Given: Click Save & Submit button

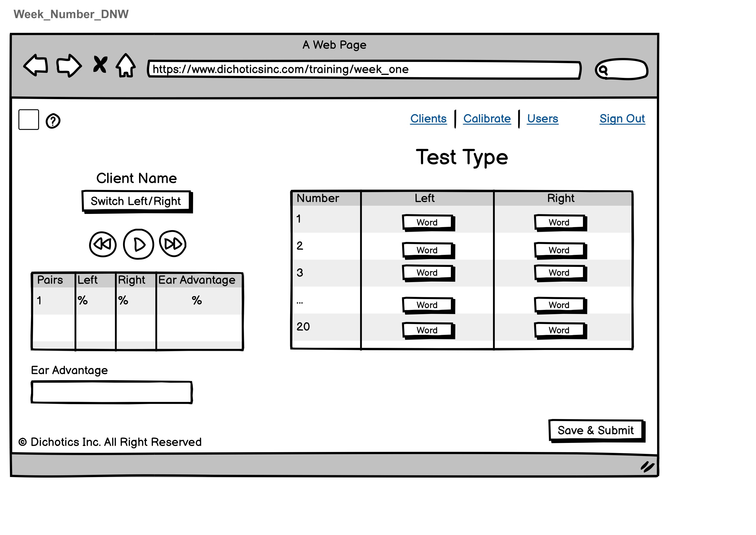Looking at the screenshot, I should click(x=595, y=430).
